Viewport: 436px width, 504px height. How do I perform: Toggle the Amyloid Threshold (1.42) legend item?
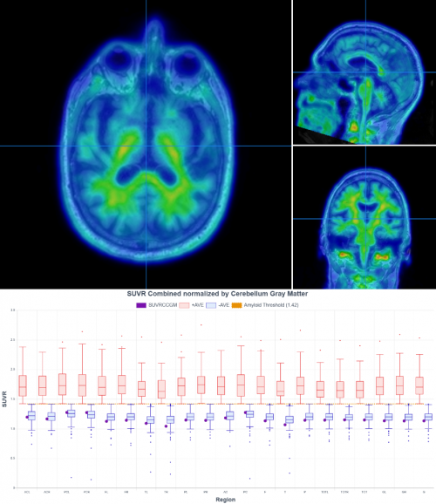tap(265, 305)
